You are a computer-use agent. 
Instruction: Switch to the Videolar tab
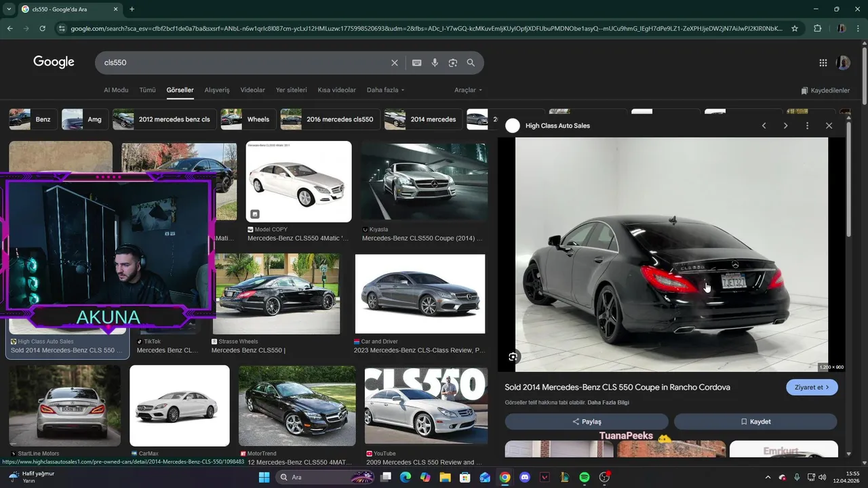tap(253, 90)
